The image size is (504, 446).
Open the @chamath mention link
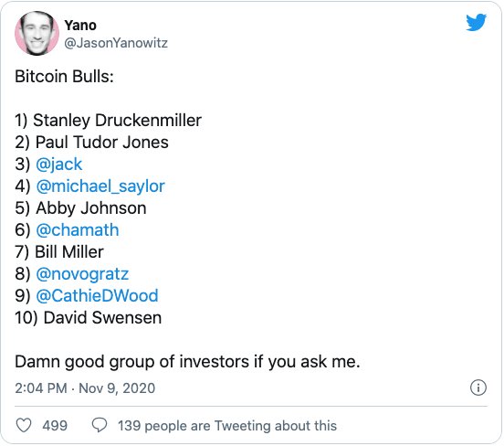pos(78,230)
